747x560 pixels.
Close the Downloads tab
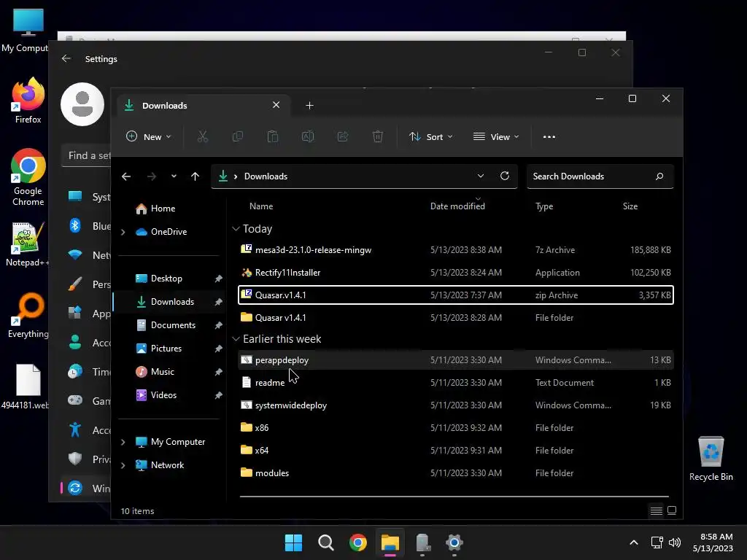(x=276, y=105)
